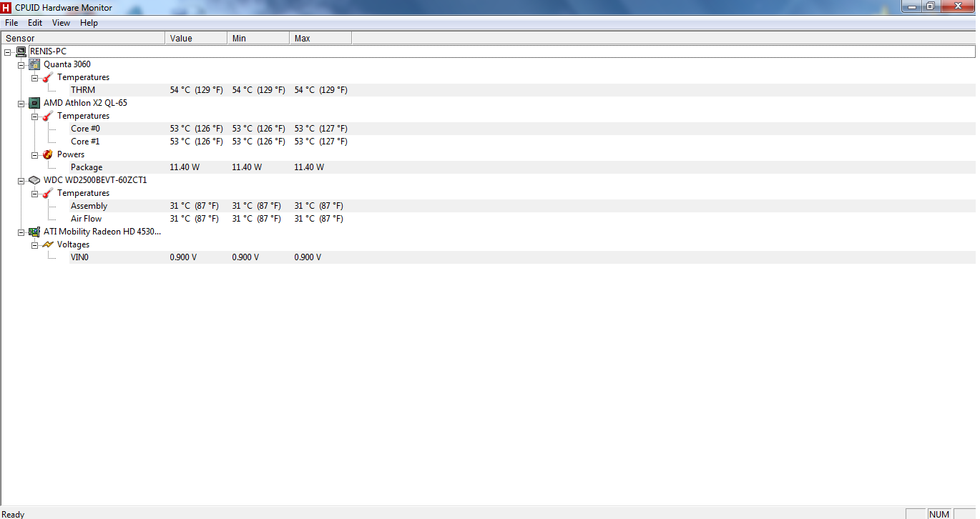Viewport: 980px width, 519px height.
Task: Select the Quanta 3060 label
Action: 67,64
